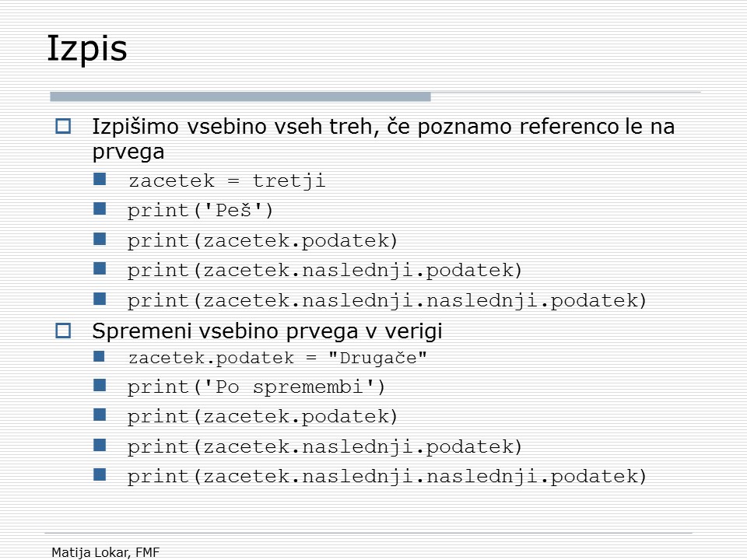
Task: Click print(zacetek.podatek) directly below print('Po spremembi')
Action: coord(263,417)
